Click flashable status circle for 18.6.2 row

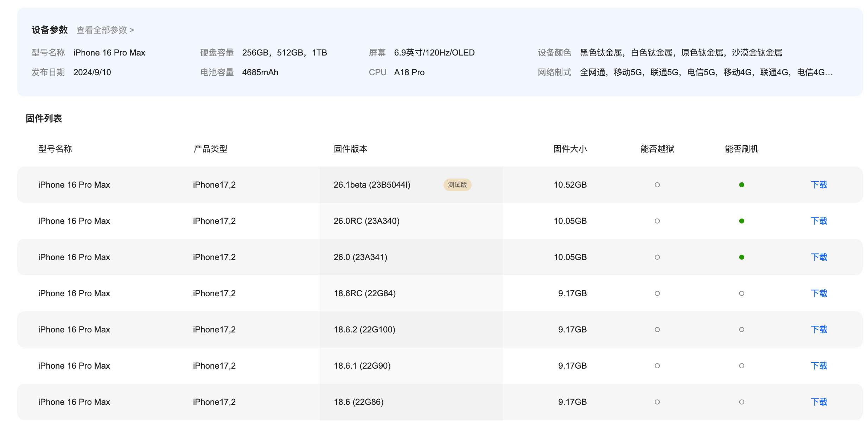coord(741,330)
